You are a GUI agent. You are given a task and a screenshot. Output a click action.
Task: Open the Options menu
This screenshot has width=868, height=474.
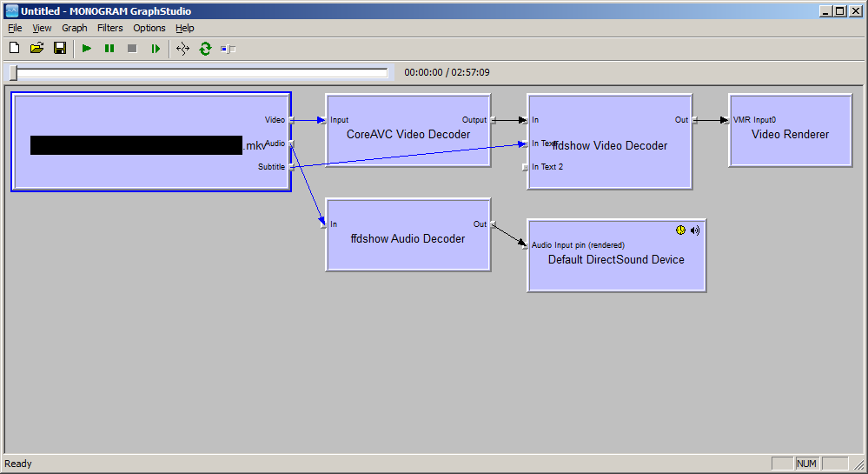click(149, 28)
